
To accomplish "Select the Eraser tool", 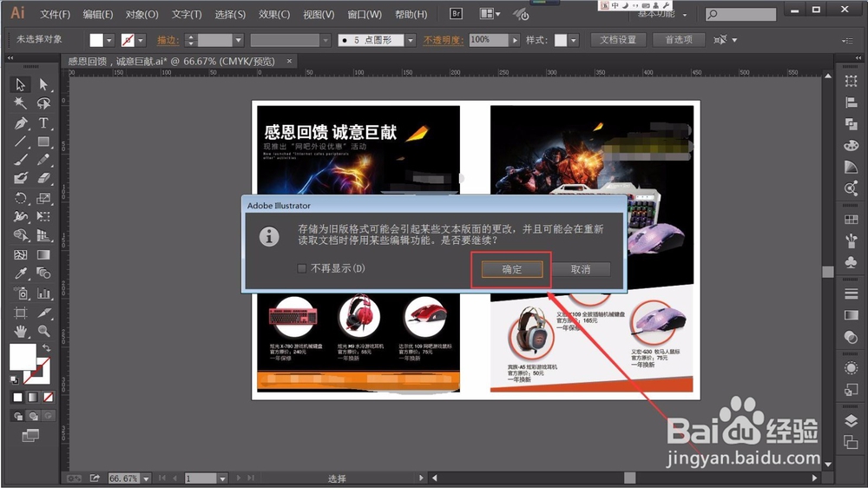I will pyautogui.click(x=43, y=178).
